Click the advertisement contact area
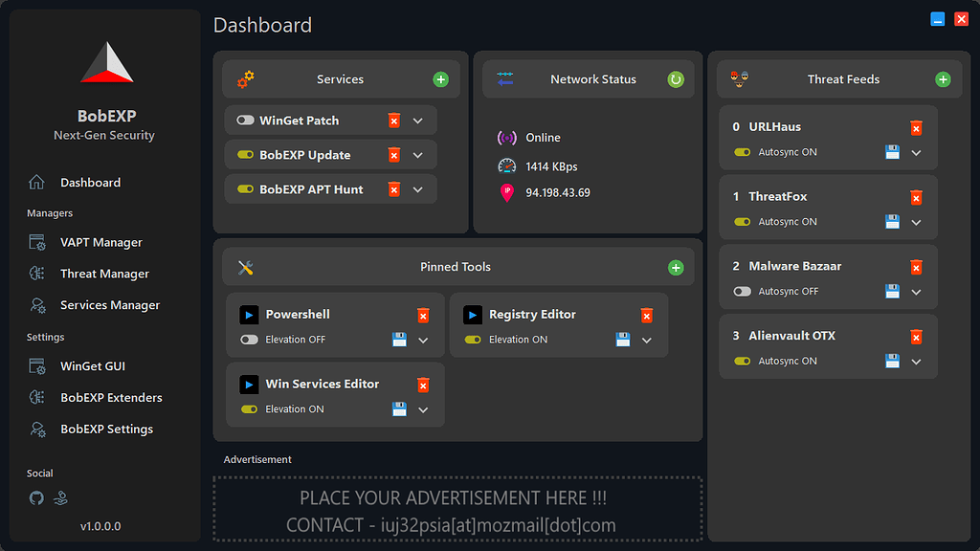Screen dimensions: 980x551 click(457, 525)
